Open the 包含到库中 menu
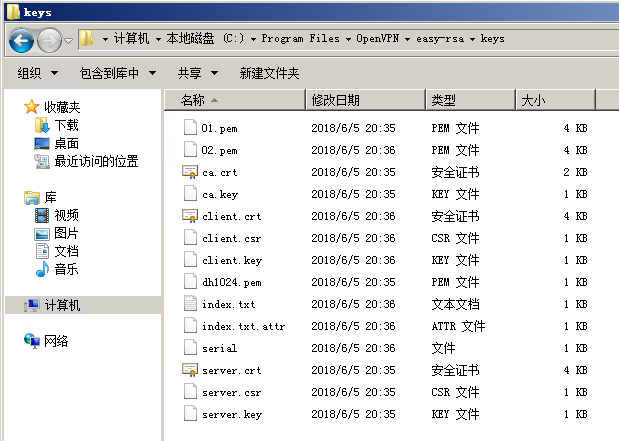Viewport: 619px width, 441px height. click(x=118, y=73)
